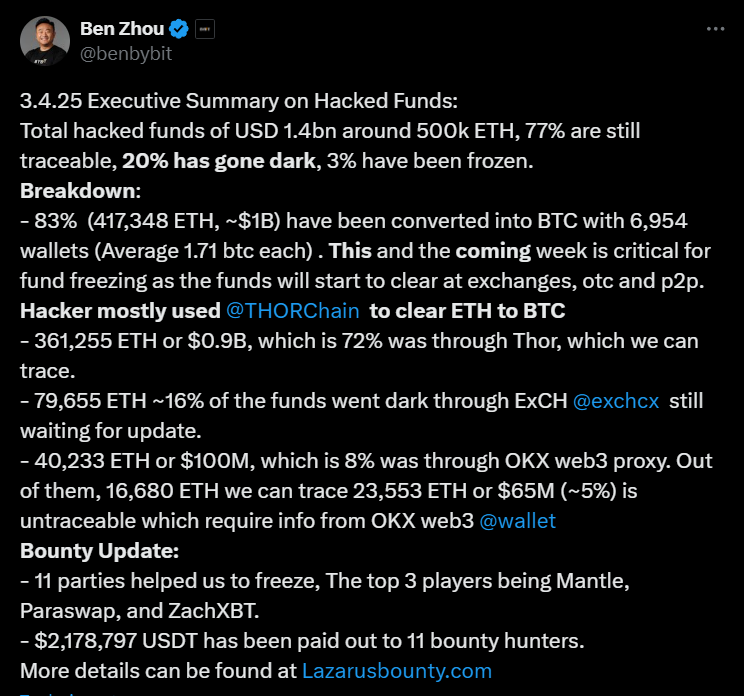
Task: Click the '361,255 ETH or $0.9B' line
Action: [x=359, y=356]
